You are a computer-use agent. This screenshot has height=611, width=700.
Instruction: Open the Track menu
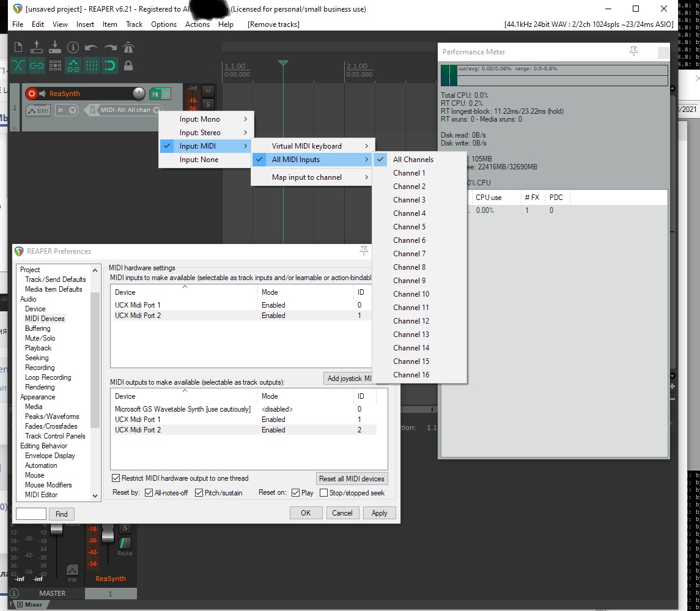point(134,24)
